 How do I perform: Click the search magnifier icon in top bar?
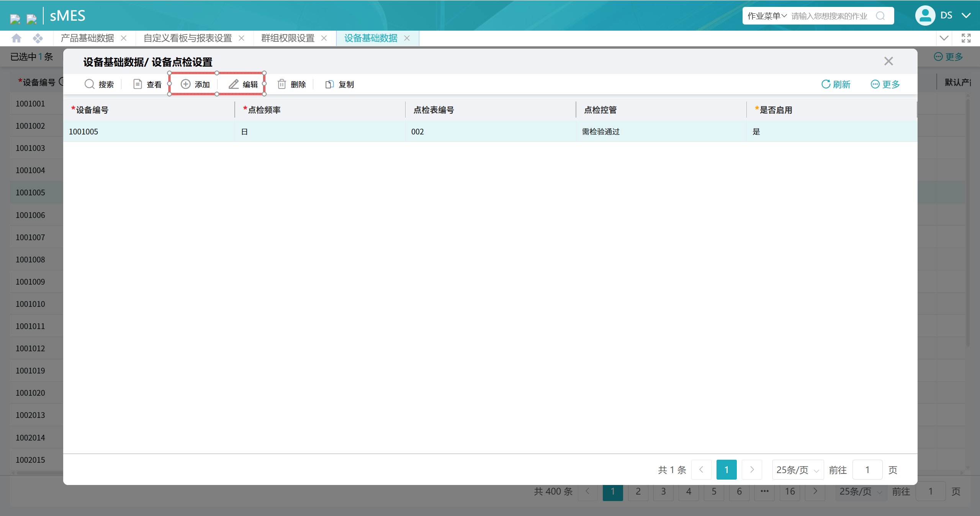pos(880,16)
